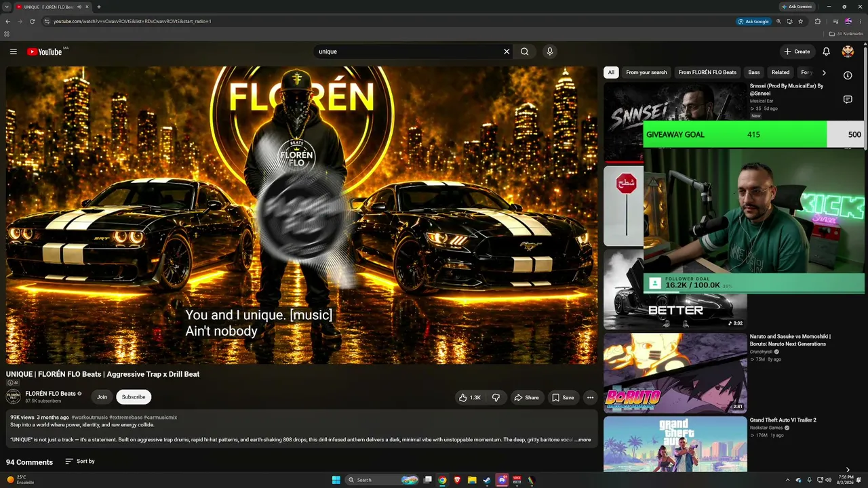Open the Naruto and Sasuke vs Momoshiki thumbnail
This screenshot has width=868, height=488.
[x=675, y=373]
